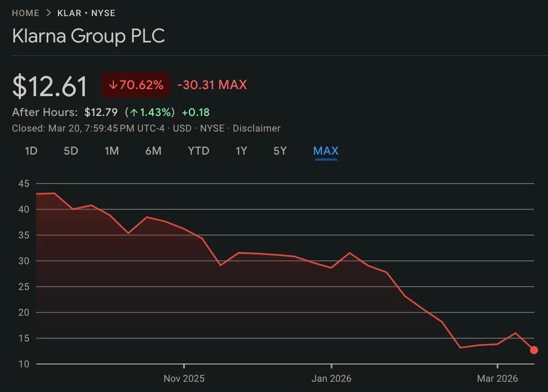The height and width of the screenshot is (392, 548).
Task: Click the red downward arrow in percentage badge
Action: 113,85
